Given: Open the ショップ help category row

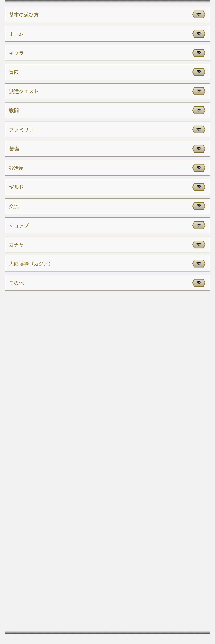Looking at the screenshot, I should [107, 225].
